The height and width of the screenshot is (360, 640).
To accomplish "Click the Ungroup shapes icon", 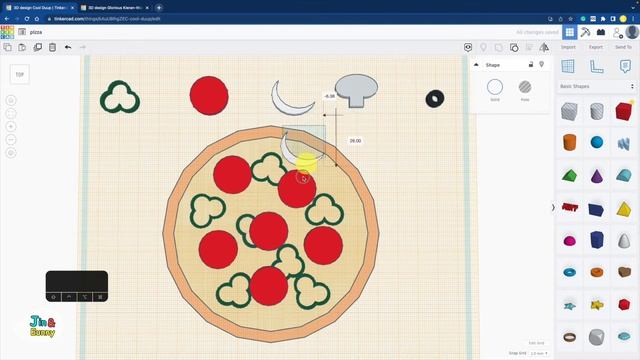I will 514,47.
